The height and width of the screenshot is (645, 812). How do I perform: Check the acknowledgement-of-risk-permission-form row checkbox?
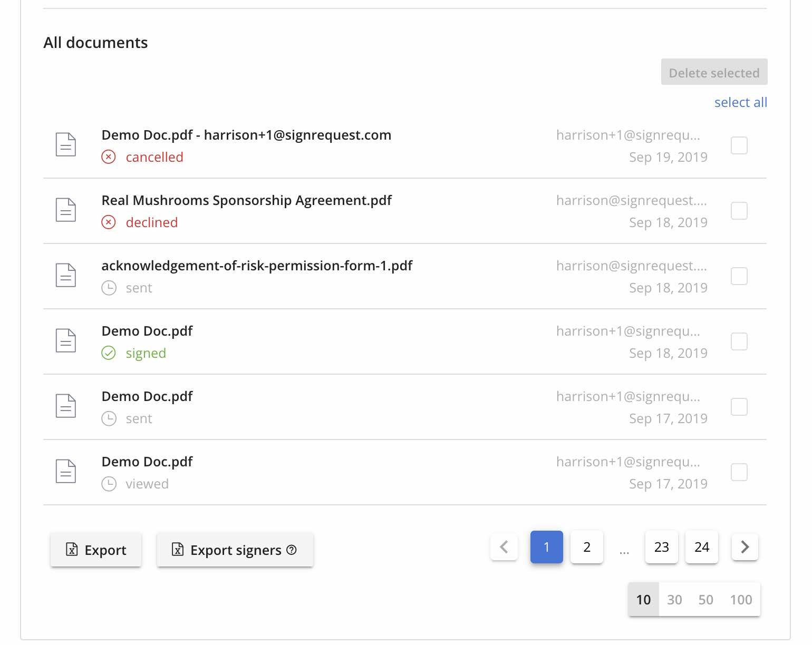[739, 276]
